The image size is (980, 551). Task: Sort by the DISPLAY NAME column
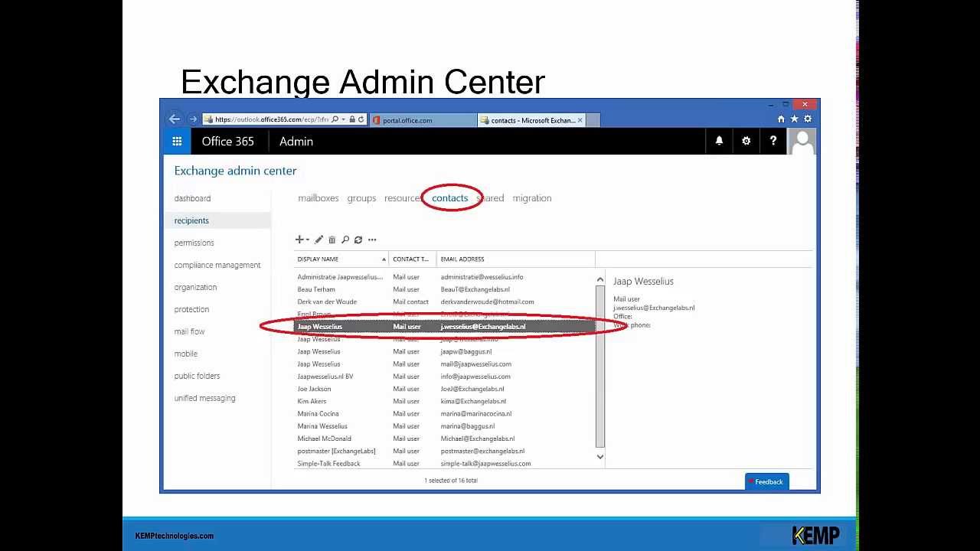pyautogui.click(x=341, y=259)
